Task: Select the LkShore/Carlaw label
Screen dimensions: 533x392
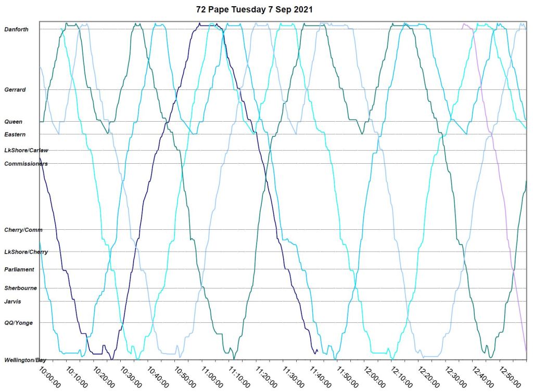Action: pyautogui.click(x=26, y=150)
